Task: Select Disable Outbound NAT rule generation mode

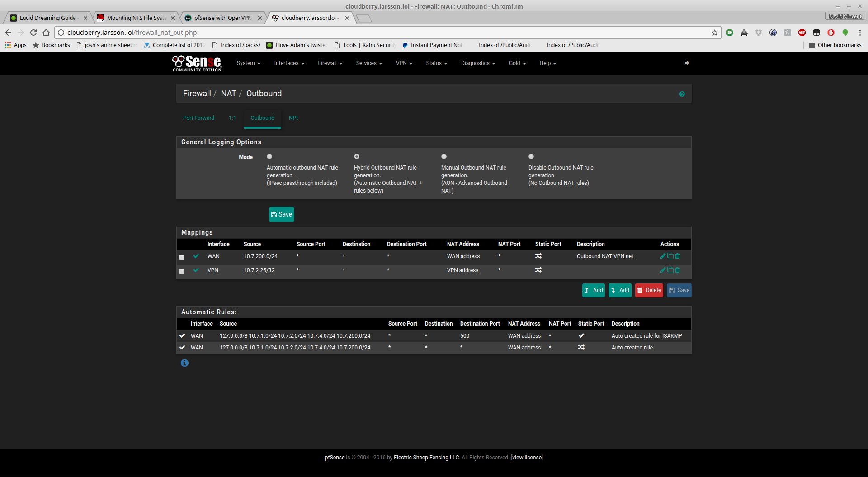Action: (531, 156)
